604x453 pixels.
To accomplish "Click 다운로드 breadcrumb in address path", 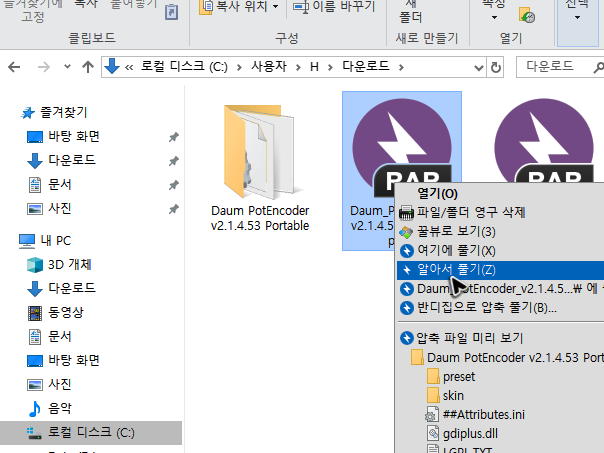I will coord(366,67).
